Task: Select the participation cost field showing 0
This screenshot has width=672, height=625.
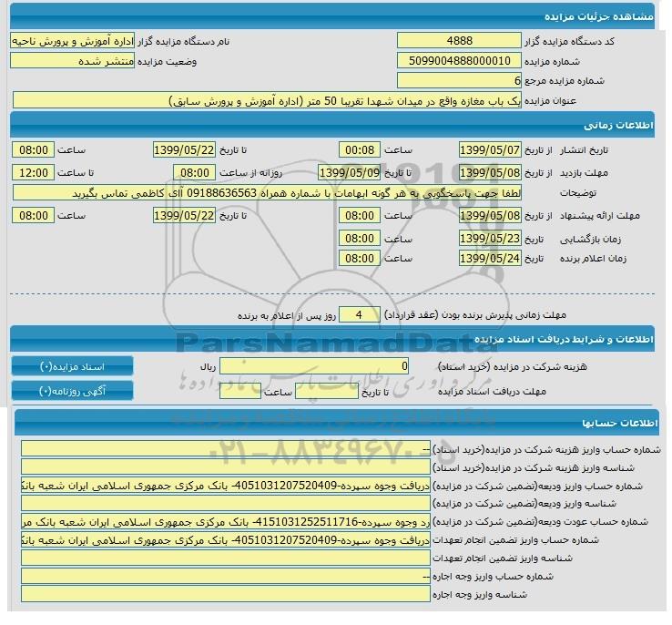Action: click(x=314, y=366)
